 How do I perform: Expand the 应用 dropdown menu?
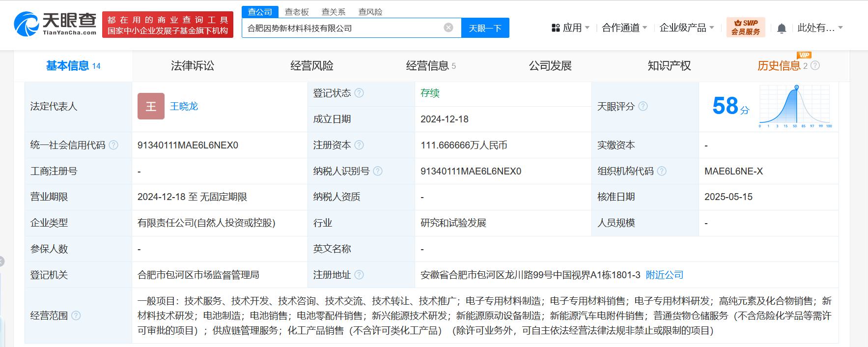click(x=570, y=28)
